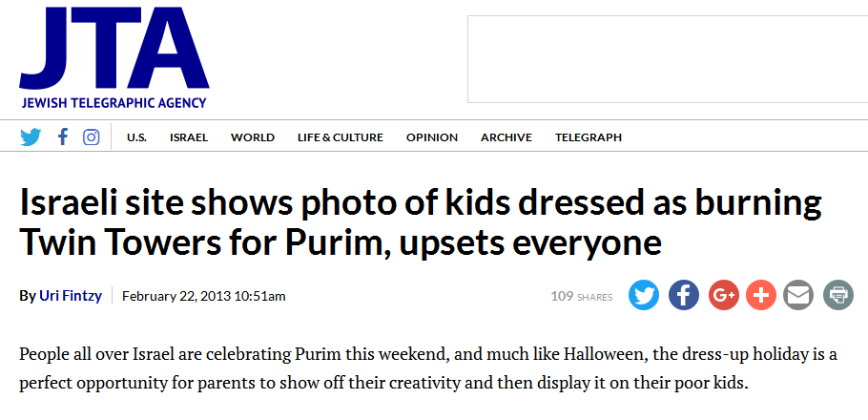Print the article using the printer icon
The image size is (868, 420).
(x=838, y=295)
